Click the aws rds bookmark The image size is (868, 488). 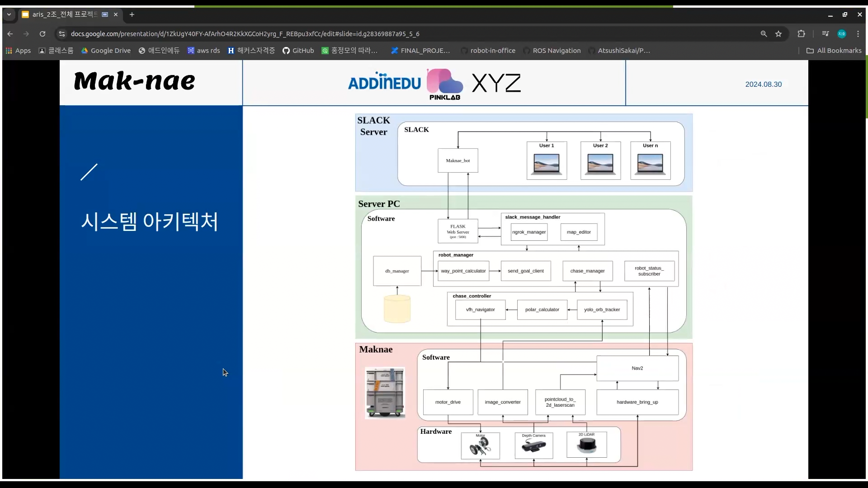pos(203,51)
